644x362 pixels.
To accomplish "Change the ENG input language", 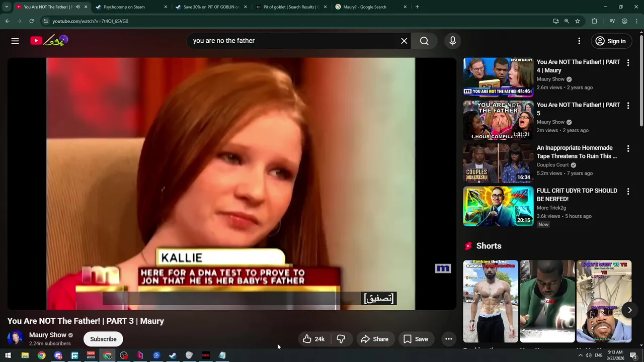I will tap(599, 355).
